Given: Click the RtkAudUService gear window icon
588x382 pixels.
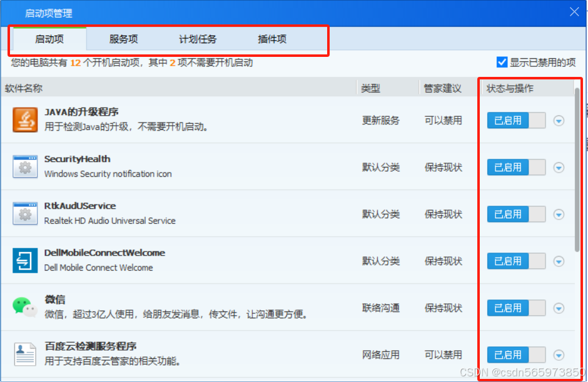Looking at the screenshot, I should (25, 214).
